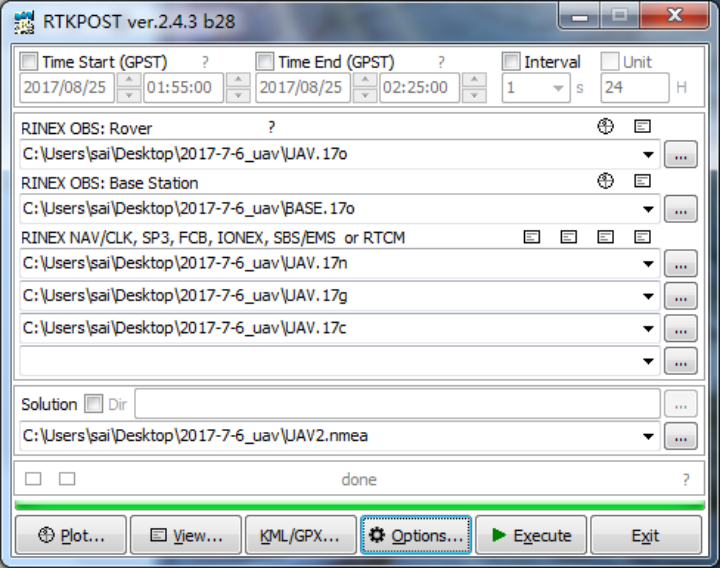Click the RTKPOST application title icon

(24, 22)
